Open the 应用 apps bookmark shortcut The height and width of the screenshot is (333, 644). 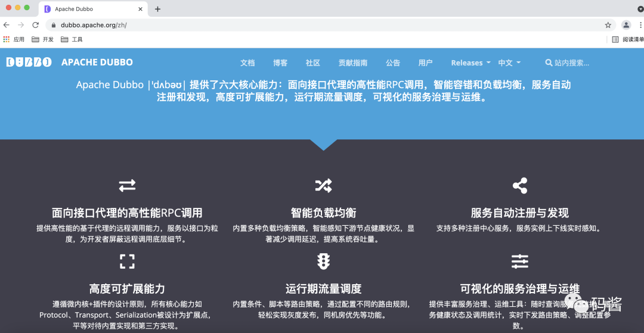point(14,39)
